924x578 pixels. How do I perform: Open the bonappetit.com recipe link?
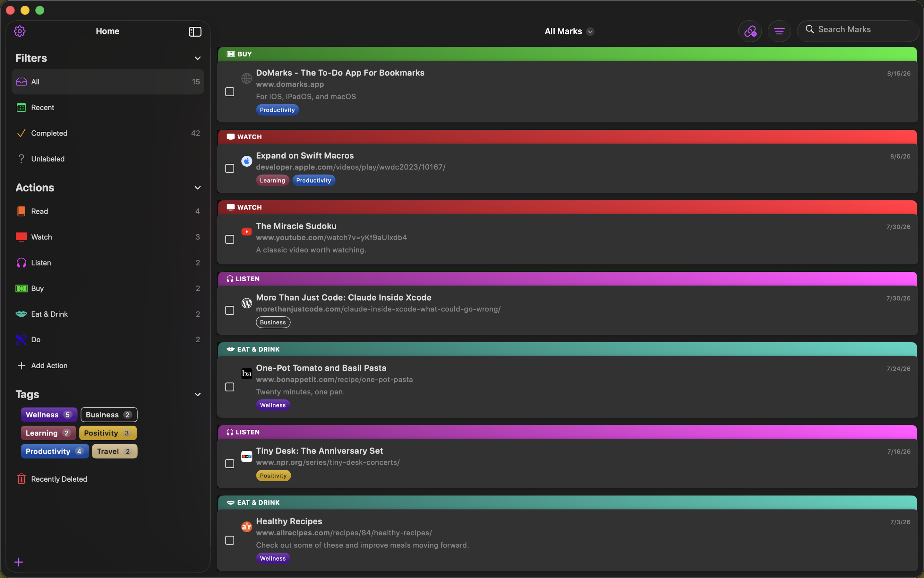pos(334,380)
